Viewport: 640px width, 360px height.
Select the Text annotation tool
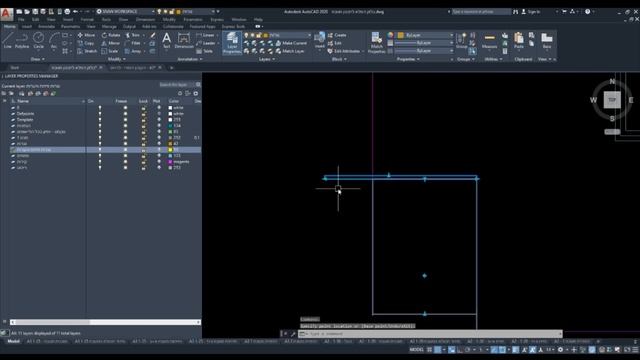tap(166, 41)
